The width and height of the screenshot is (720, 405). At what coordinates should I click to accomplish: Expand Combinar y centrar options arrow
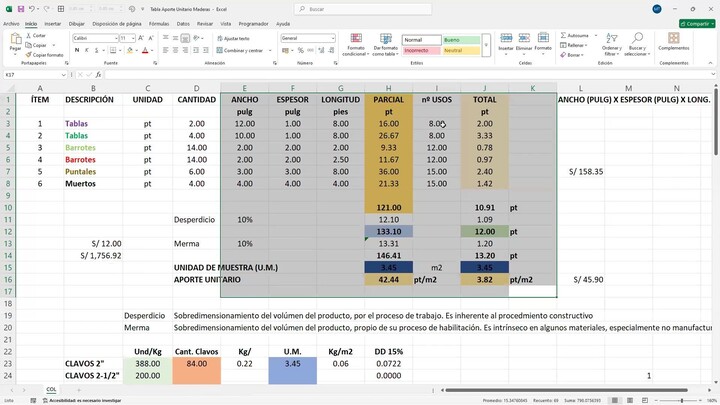pyautogui.click(x=270, y=51)
